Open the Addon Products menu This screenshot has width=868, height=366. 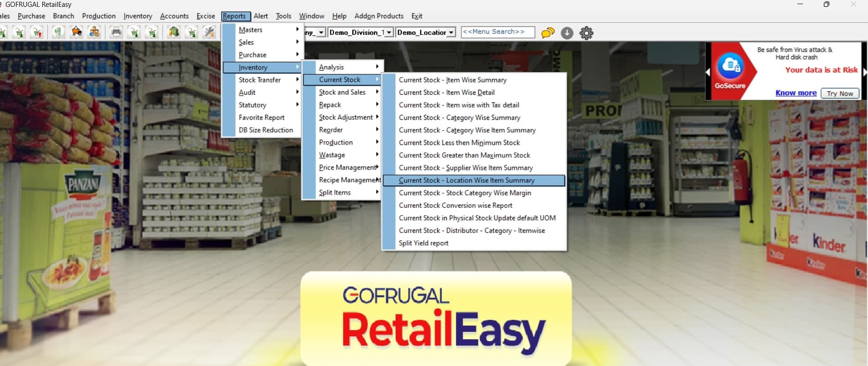(379, 16)
